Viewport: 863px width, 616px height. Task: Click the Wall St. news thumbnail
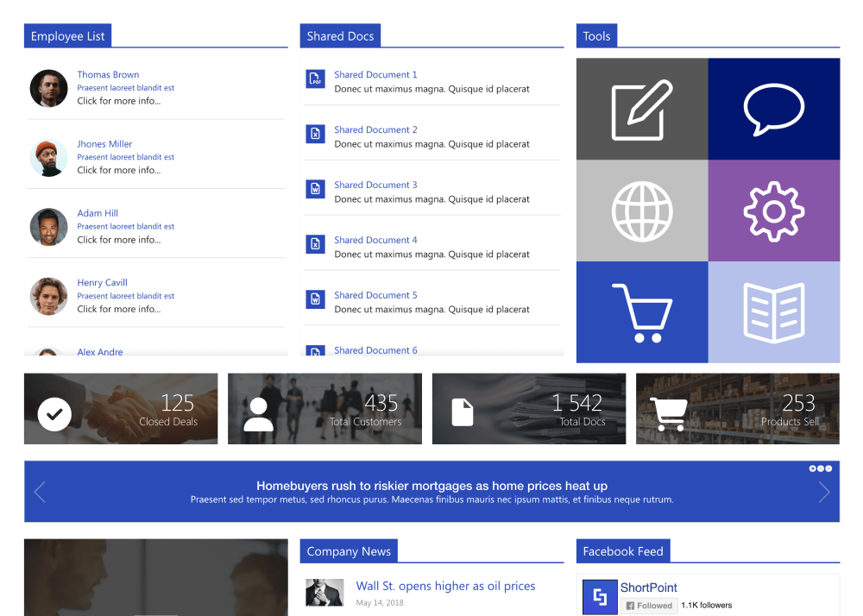(324, 593)
